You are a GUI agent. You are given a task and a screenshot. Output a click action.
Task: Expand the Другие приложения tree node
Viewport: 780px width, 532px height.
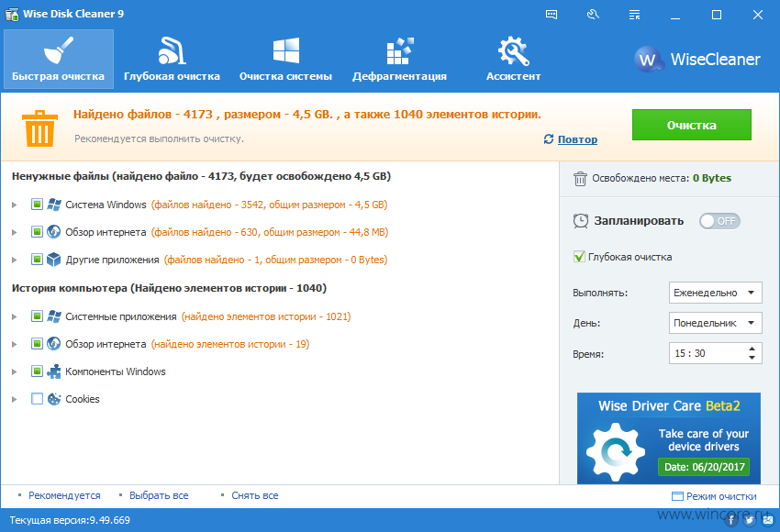tap(15, 260)
